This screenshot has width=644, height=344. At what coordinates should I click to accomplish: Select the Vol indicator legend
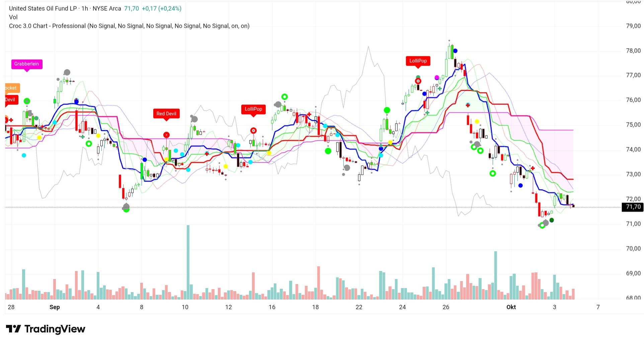13,17
